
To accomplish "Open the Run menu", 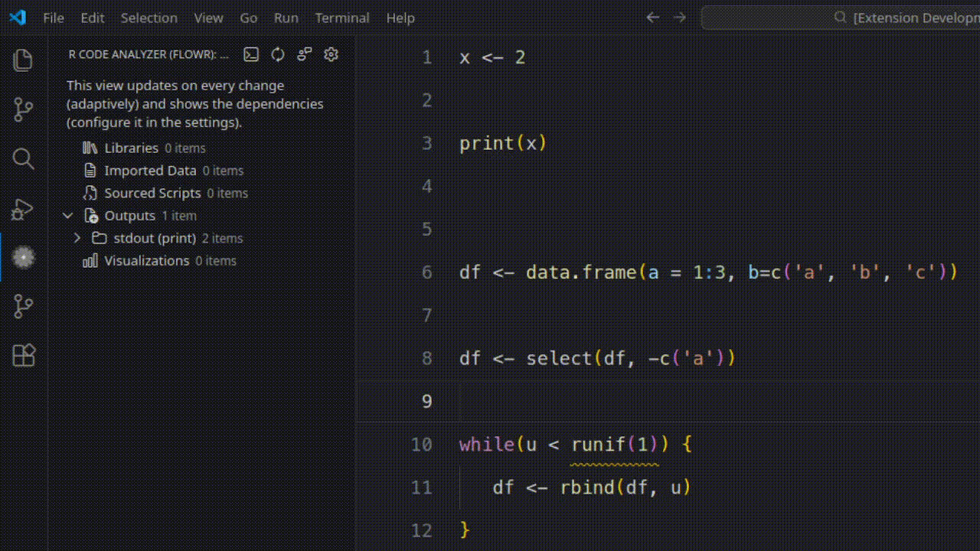I will 286,18.
